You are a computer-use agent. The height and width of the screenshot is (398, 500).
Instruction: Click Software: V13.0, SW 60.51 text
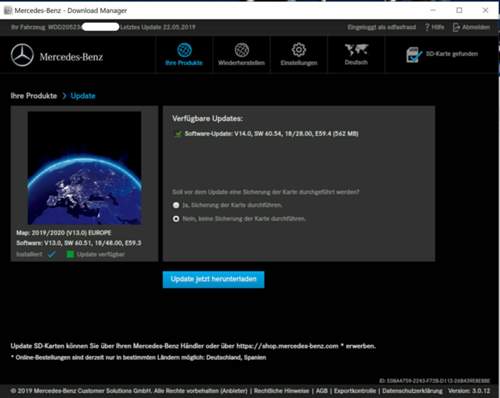tap(79, 243)
